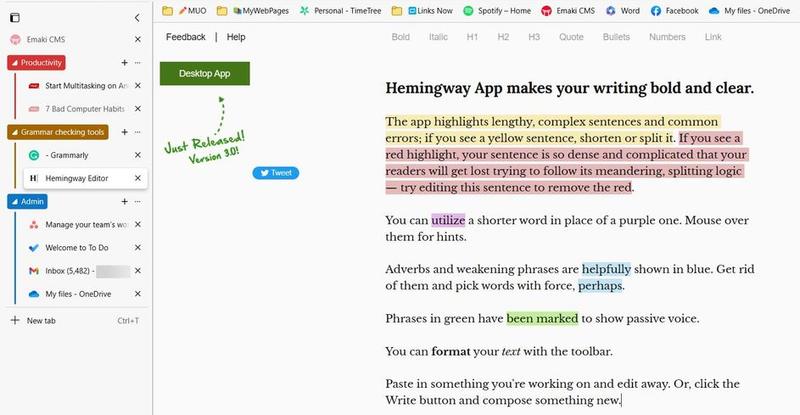The width and height of the screenshot is (800, 415).
Task: Open My files - OneDrive bookmark
Action: [x=749, y=11]
